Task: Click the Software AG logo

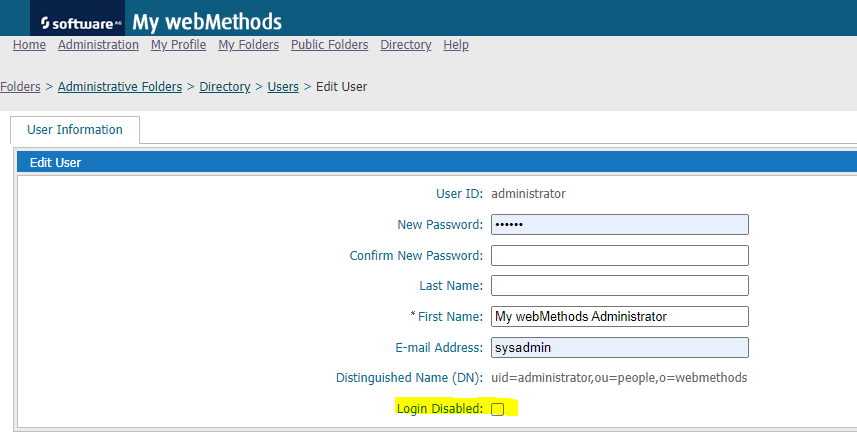Action: pyautogui.click(x=78, y=22)
